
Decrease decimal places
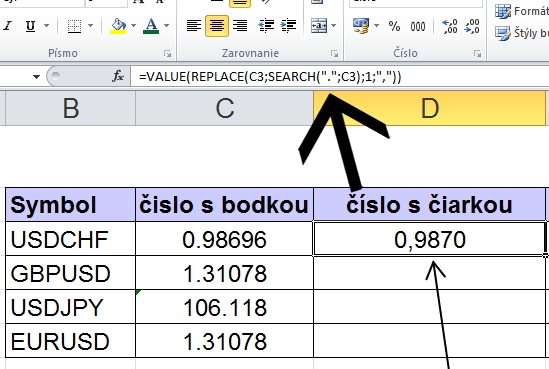472,26
